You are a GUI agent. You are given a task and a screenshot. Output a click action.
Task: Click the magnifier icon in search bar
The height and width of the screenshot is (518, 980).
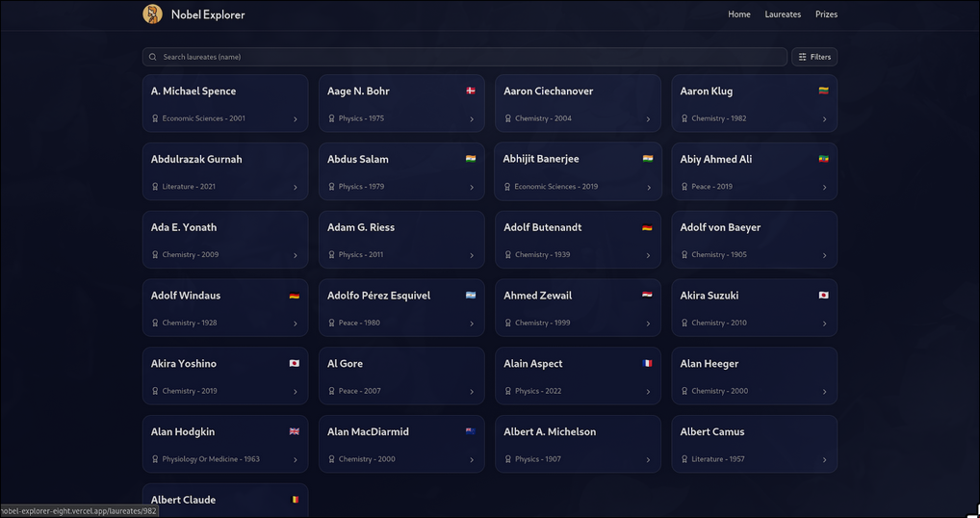point(153,57)
